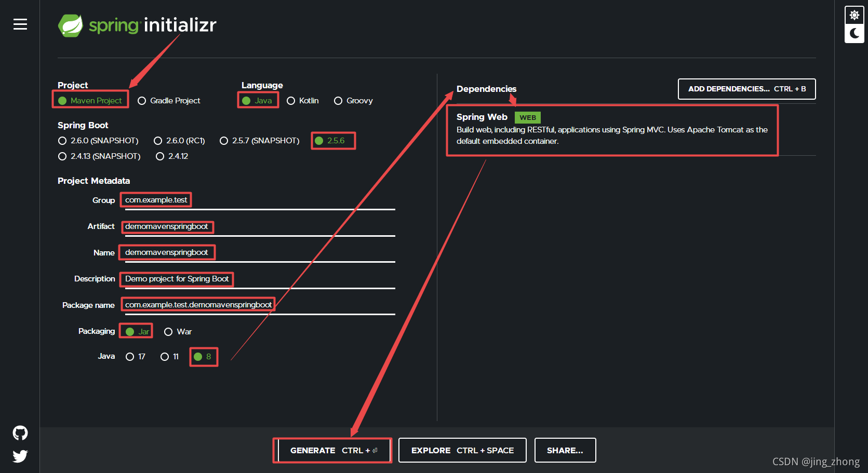Select Maven Project radio option
Viewport: 868px width, 473px height.
point(90,101)
